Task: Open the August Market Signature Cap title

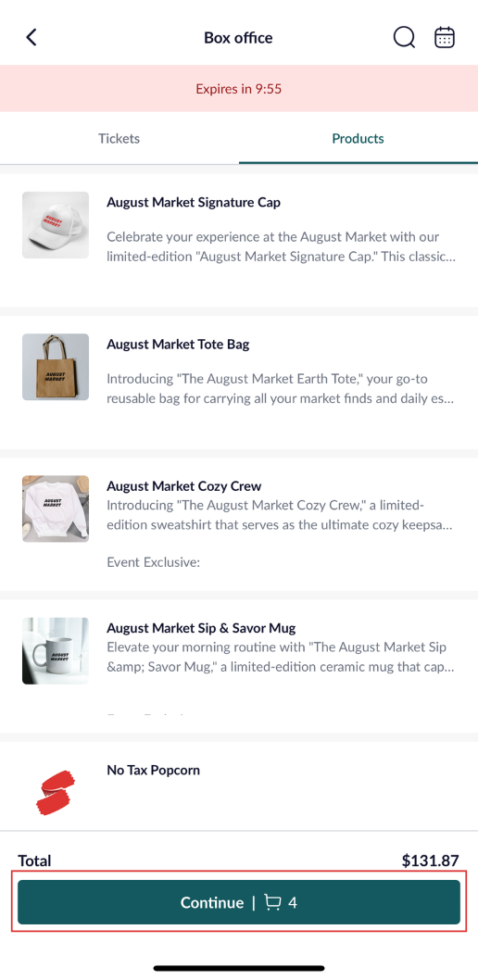Action: click(x=194, y=202)
